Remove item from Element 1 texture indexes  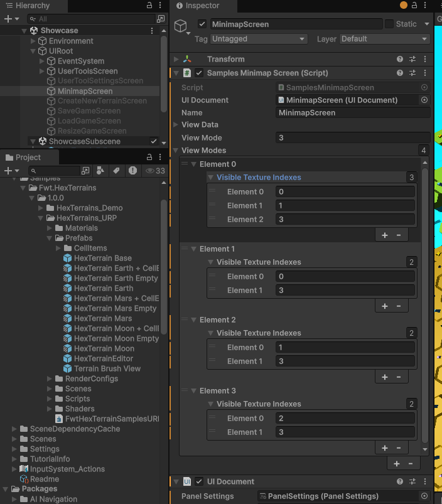coord(399,306)
